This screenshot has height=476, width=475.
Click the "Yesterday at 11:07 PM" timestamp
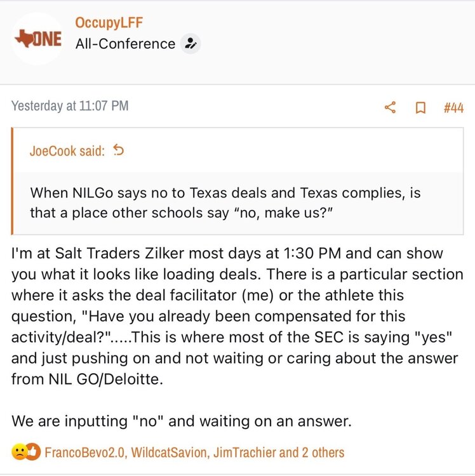click(x=70, y=106)
